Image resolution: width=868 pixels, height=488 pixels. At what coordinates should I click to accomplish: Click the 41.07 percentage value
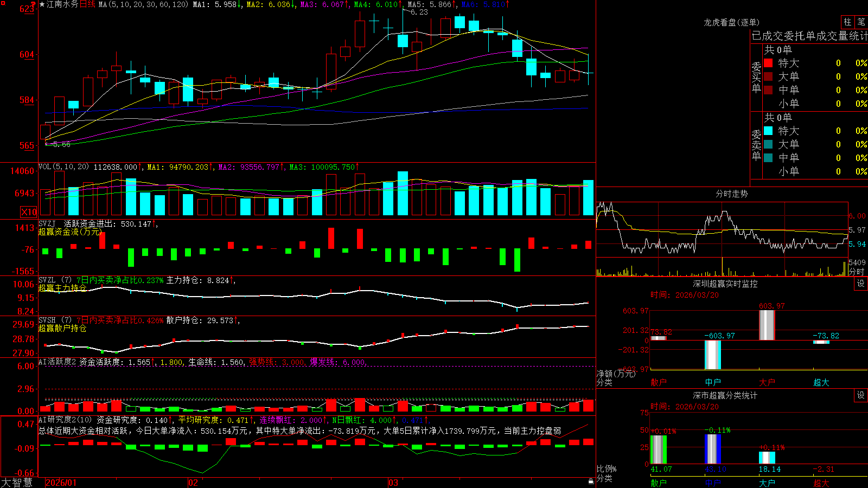[x=661, y=469]
